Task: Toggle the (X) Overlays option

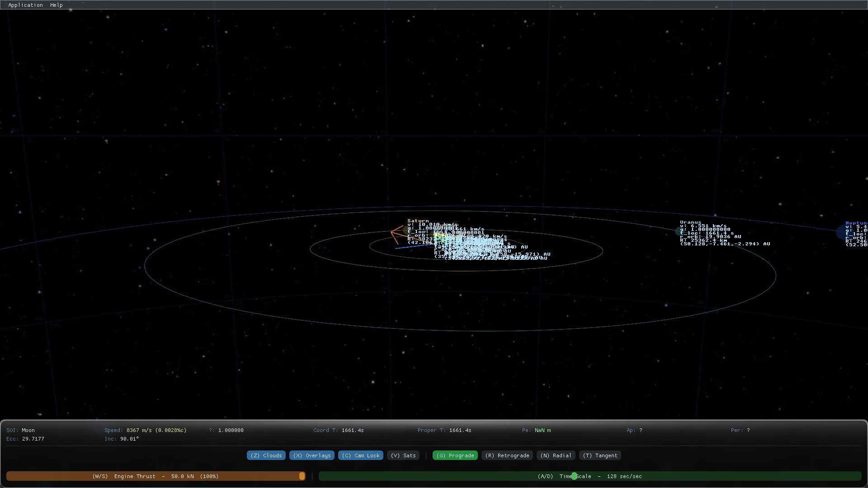Action: pyautogui.click(x=312, y=455)
